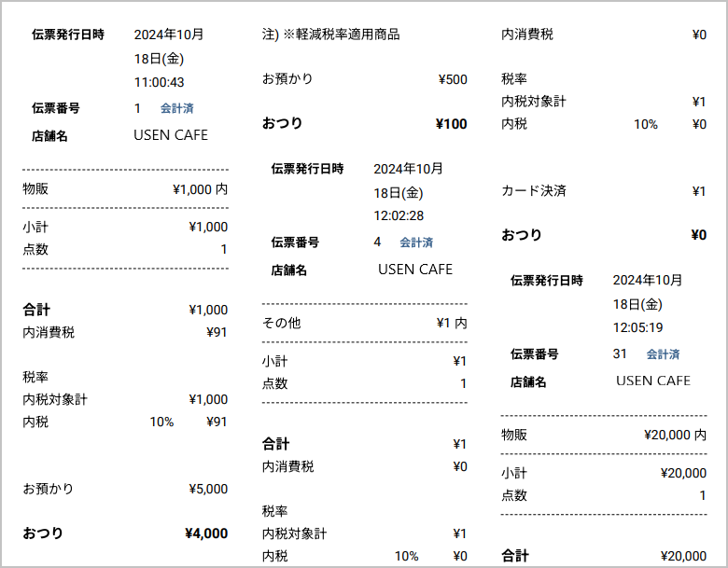Screen dimensions: 728x568
Task: Click the ¥5,000 お預かり amount
Action: coord(207,489)
